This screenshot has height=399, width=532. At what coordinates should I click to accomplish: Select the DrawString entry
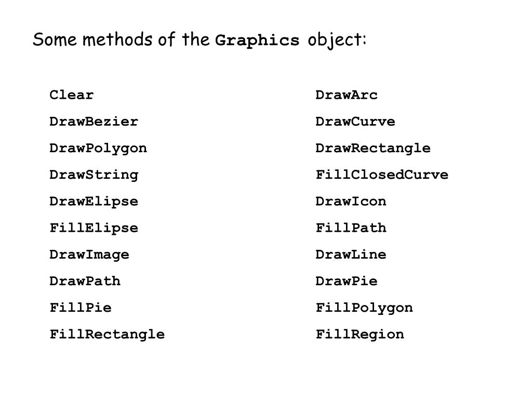click(94, 175)
